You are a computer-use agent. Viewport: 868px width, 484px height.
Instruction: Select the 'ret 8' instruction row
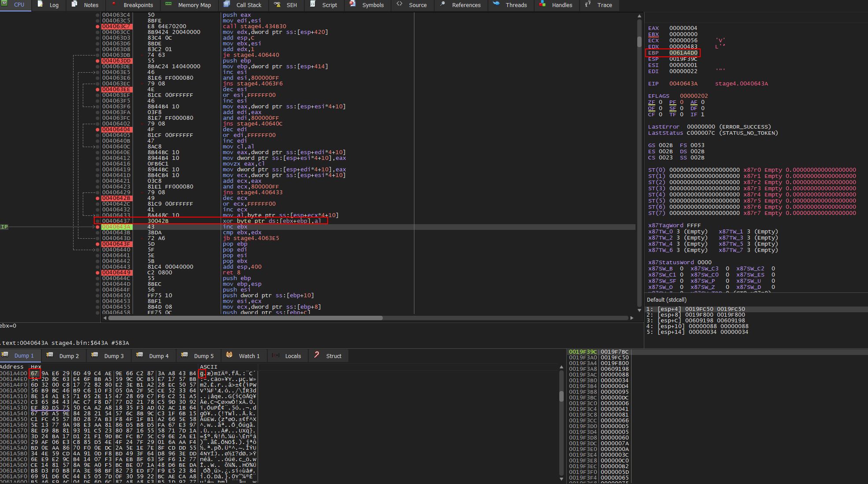(368, 273)
